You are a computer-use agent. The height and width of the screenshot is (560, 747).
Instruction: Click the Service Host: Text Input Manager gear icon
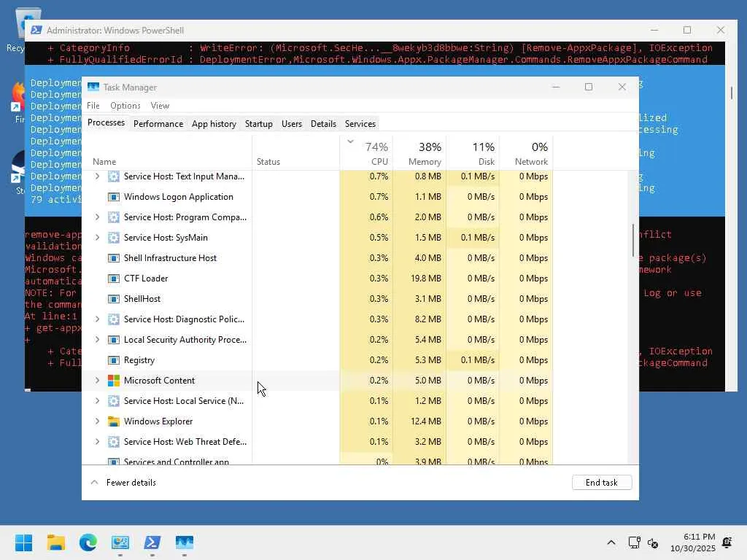pyautogui.click(x=113, y=176)
